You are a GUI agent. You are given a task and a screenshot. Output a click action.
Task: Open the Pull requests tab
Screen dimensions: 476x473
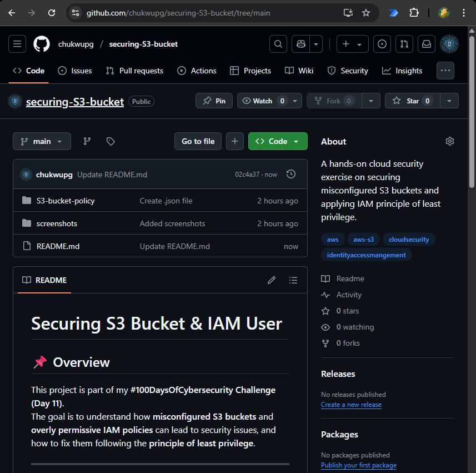134,71
